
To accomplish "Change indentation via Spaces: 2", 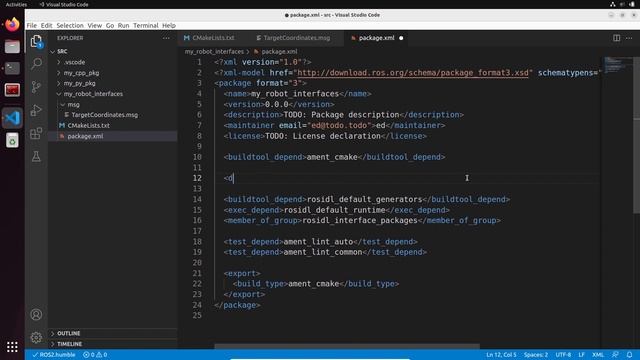I will [536, 355].
